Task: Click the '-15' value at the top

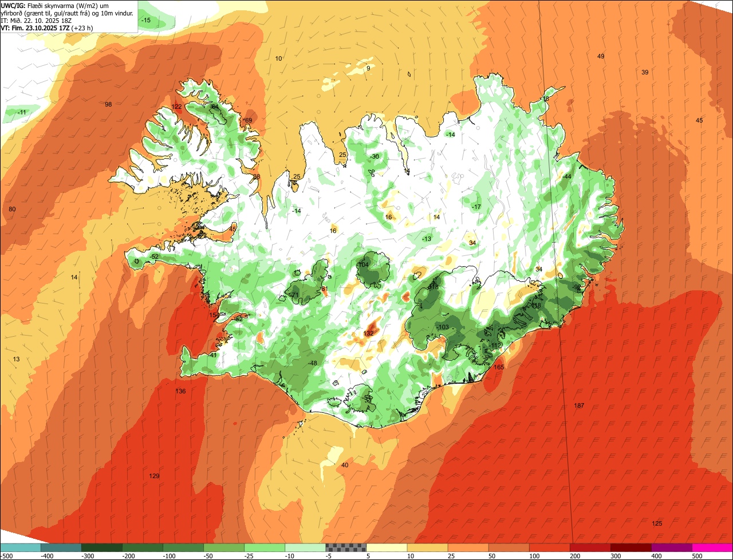Action: [x=146, y=20]
